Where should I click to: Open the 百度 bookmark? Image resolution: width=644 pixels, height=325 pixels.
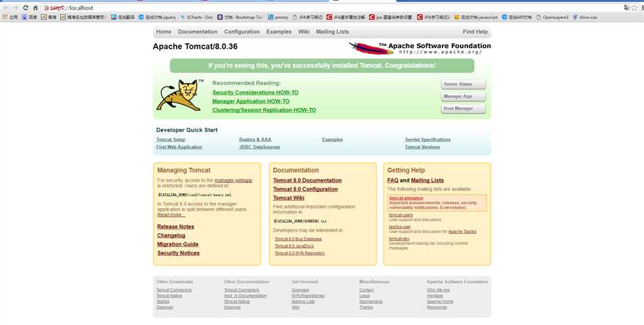[x=30, y=18]
